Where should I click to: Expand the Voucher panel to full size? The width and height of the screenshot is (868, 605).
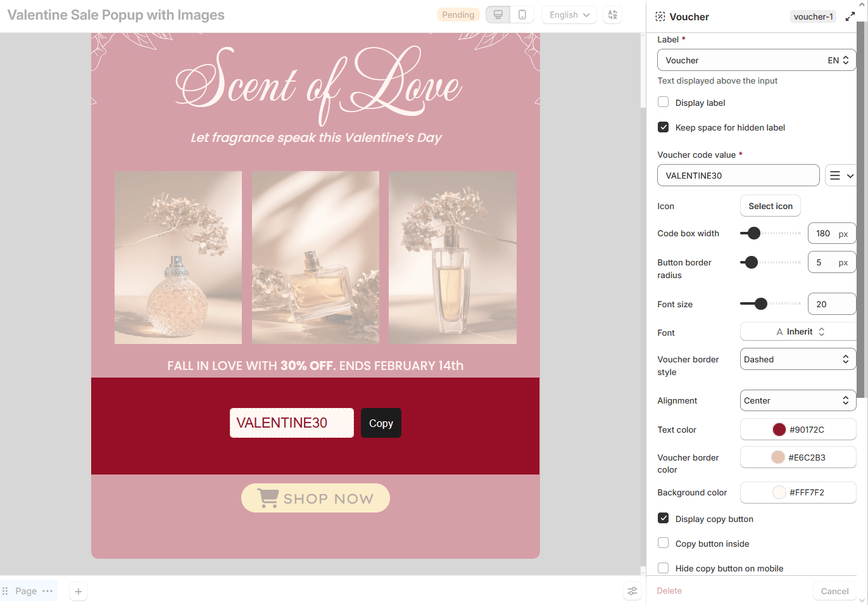click(x=850, y=16)
